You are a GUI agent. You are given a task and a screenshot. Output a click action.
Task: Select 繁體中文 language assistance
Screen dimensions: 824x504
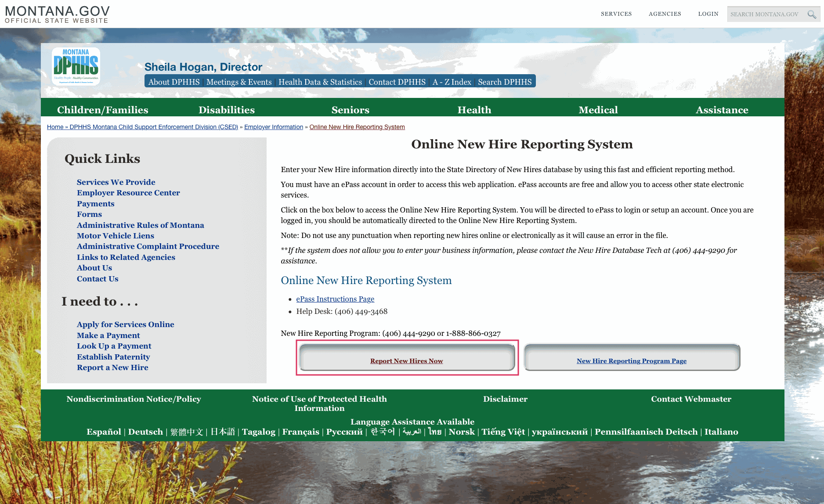(x=187, y=432)
